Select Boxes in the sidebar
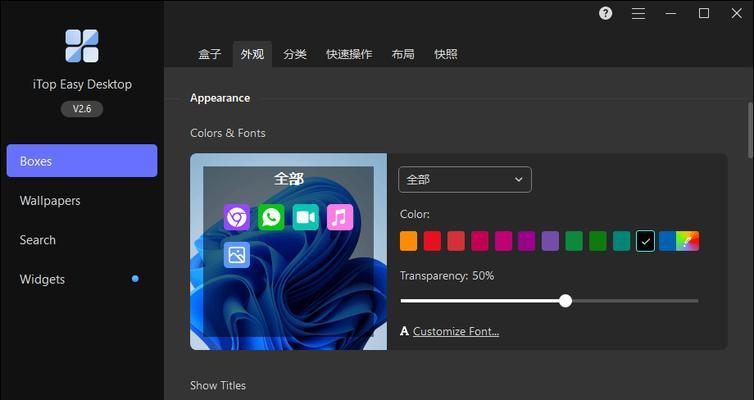Viewport: 754px width, 400px height. 82,161
